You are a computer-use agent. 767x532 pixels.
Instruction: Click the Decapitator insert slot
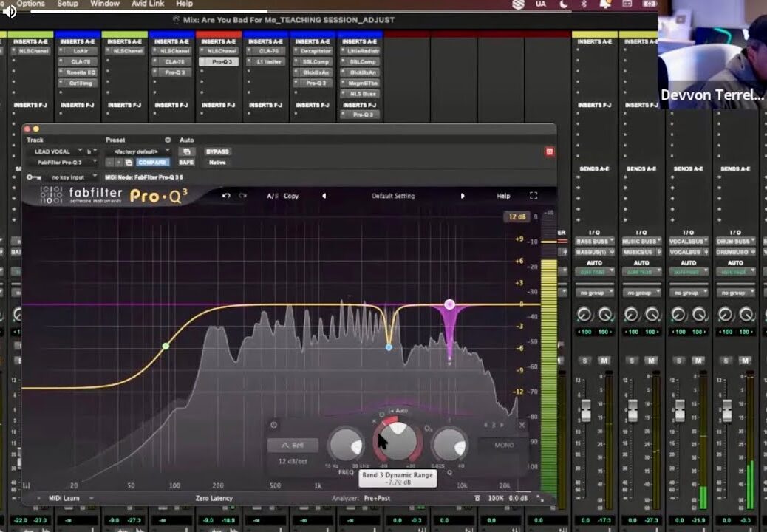(x=313, y=51)
